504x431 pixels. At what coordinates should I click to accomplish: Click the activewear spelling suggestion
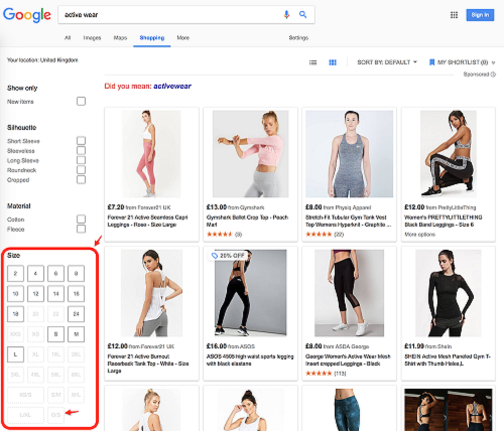click(172, 86)
